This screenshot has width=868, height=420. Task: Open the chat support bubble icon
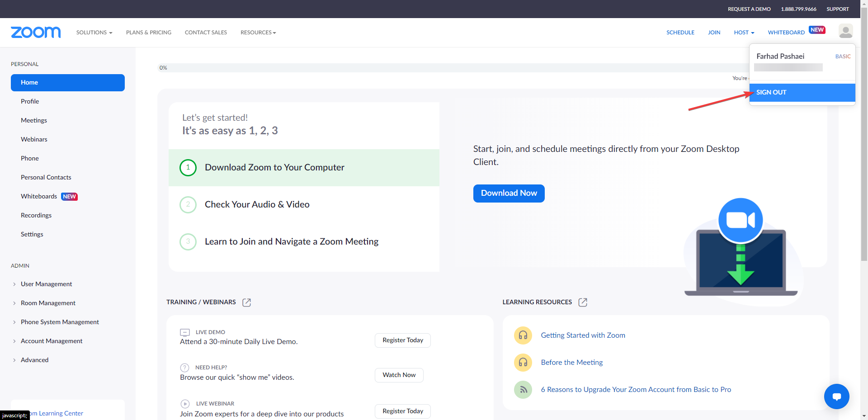pyautogui.click(x=836, y=396)
